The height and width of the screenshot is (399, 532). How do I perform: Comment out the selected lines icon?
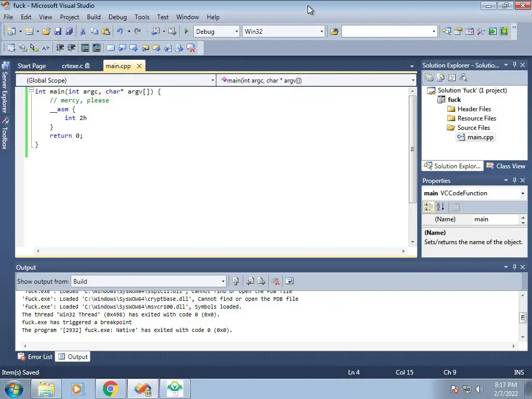(85, 48)
